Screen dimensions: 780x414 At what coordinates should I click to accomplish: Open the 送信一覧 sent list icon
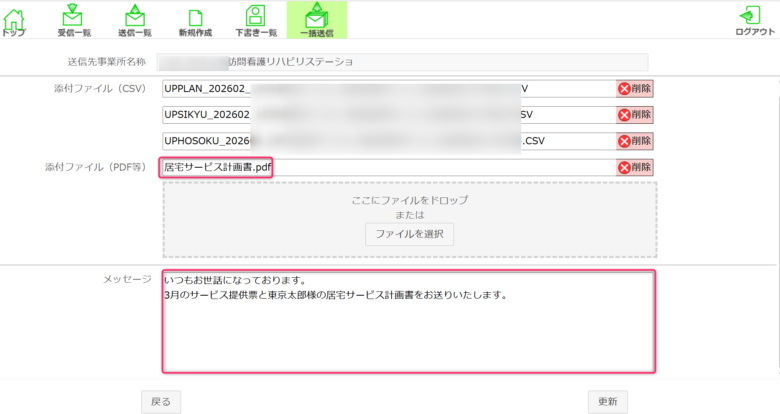coord(134,20)
